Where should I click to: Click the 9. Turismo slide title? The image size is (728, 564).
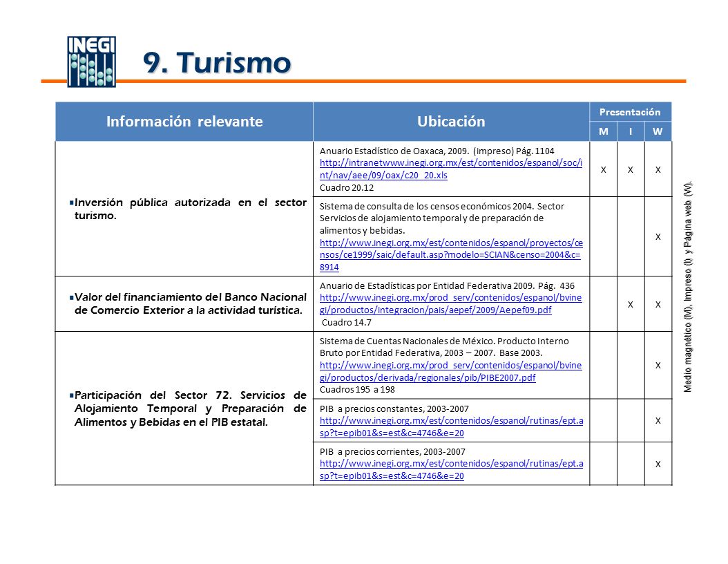pyautogui.click(x=217, y=62)
